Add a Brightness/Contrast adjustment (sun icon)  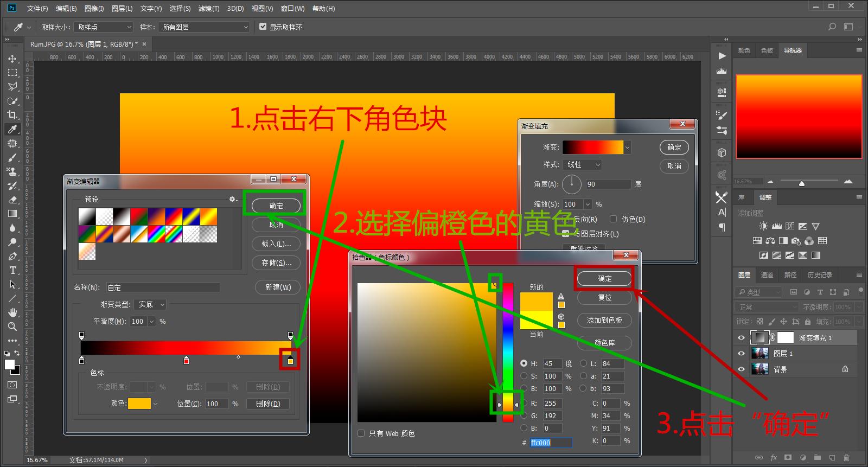763,226
